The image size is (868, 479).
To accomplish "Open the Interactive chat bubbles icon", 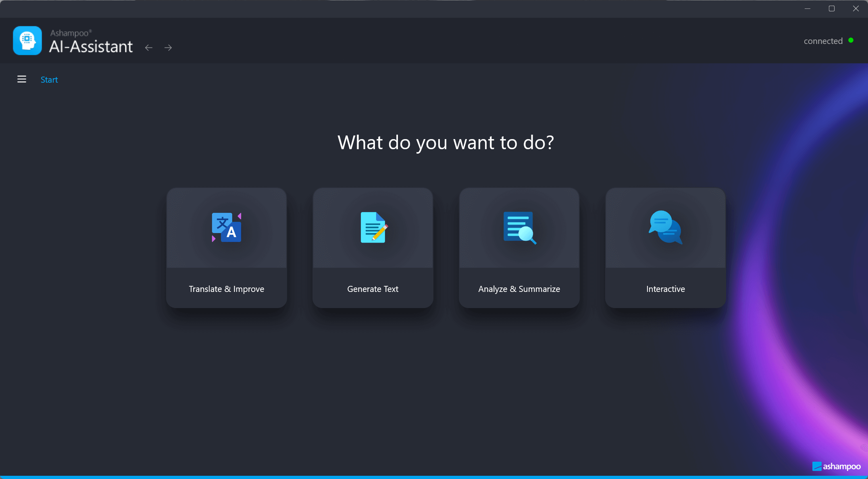I will [x=665, y=228].
